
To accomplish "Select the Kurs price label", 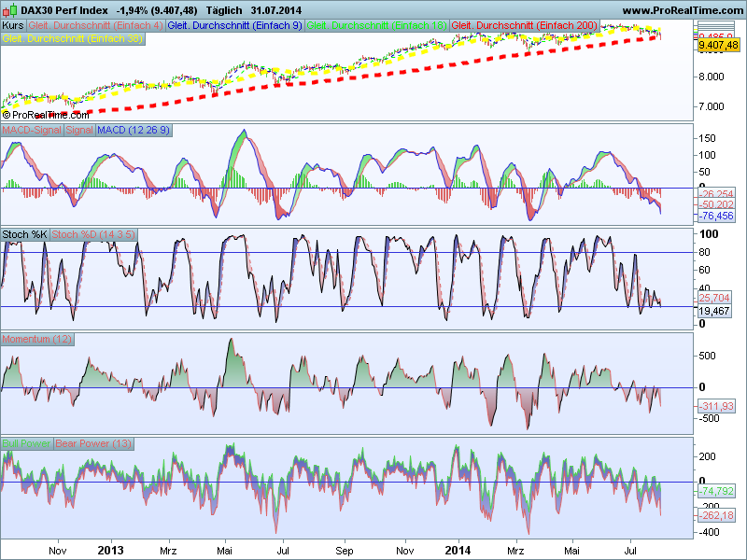I will coord(13,25).
